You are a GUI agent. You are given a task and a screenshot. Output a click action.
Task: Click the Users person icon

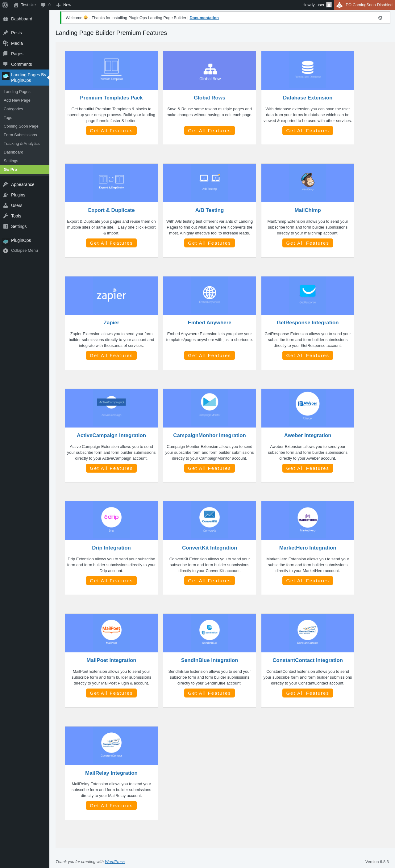[5, 205]
